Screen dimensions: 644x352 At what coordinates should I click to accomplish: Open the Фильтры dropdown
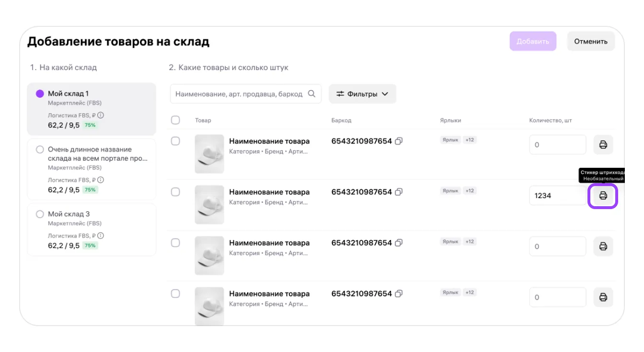click(362, 94)
